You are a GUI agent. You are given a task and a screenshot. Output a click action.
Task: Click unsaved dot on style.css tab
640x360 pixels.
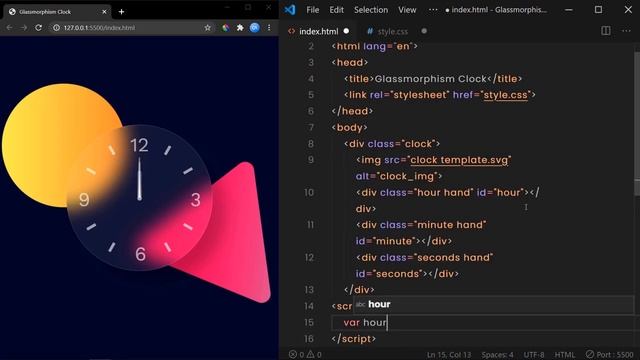[x=424, y=31]
